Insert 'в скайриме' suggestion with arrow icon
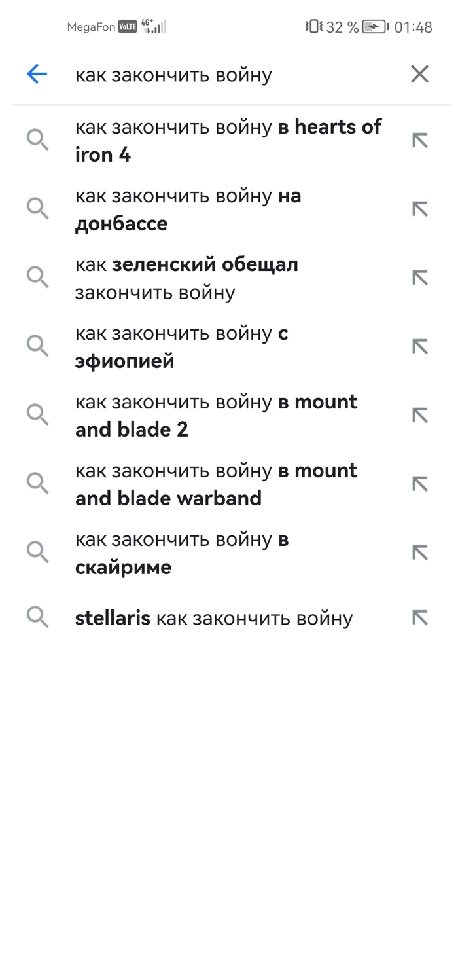Viewport: 458px width, 980px height. point(419,553)
